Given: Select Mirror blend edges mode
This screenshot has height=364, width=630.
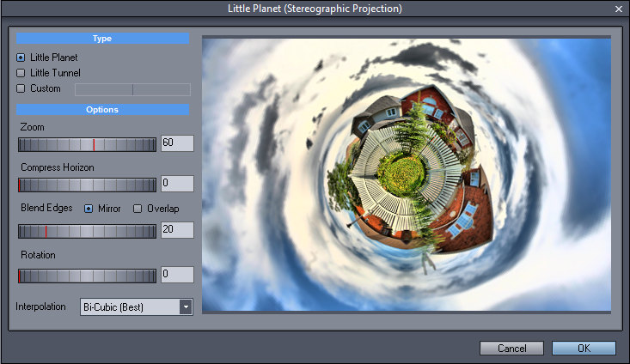Looking at the screenshot, I should [x=89, y=209].
